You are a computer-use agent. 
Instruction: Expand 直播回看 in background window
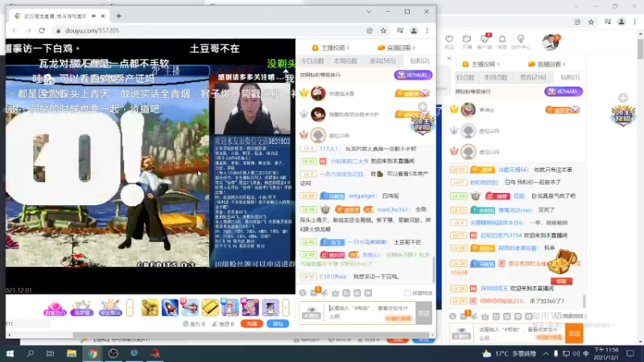point(547,64)
